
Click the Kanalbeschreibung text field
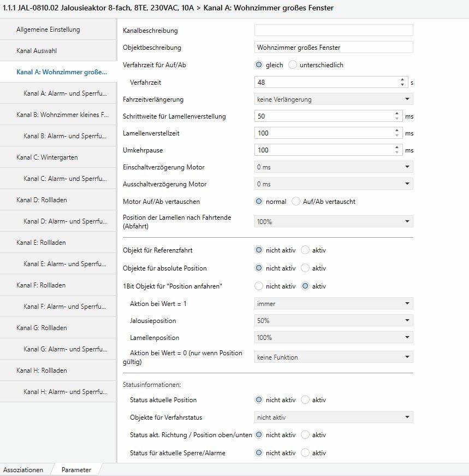coord(334,31)
